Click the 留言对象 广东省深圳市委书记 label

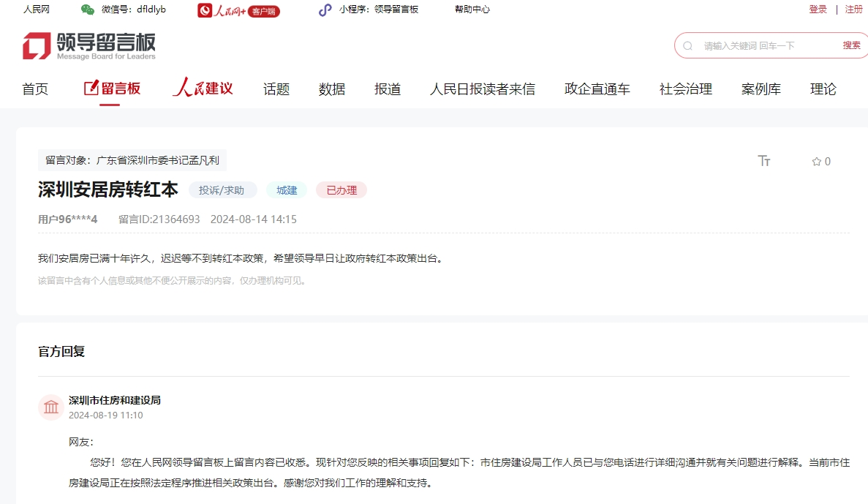point(132,161)
